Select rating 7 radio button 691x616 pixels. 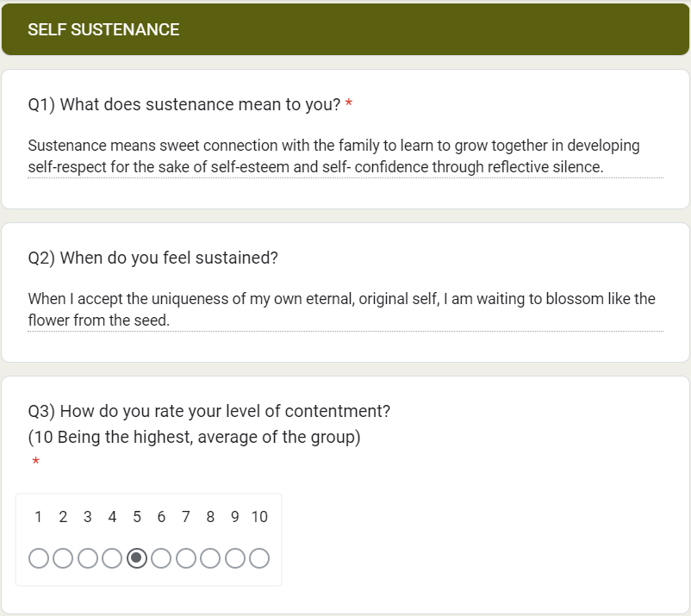click(x=185, y=558)
